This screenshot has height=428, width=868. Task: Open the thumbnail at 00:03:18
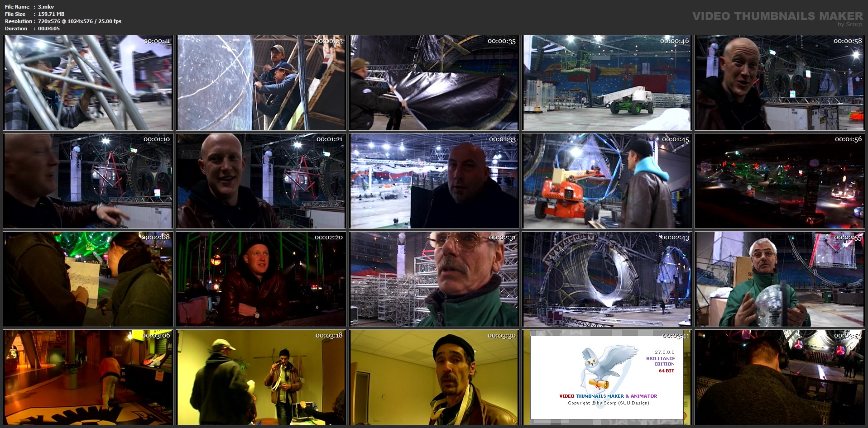tap(261, 377)
